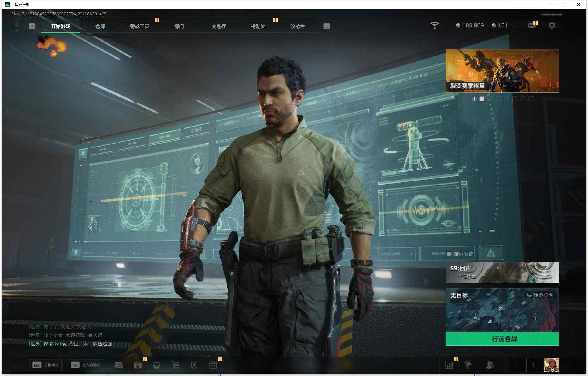
Task: Check the Wi-Fi network status icon
Action: tap(434, 25)
